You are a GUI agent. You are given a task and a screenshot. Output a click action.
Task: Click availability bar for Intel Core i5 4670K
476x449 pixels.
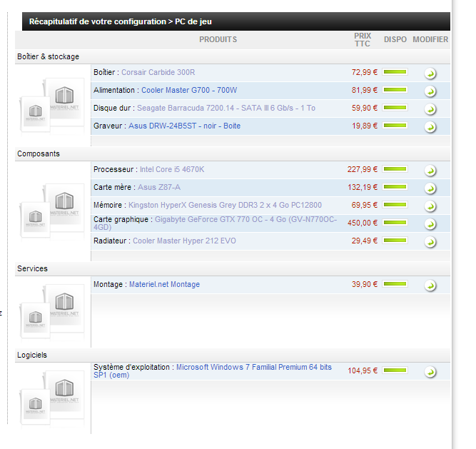click(395, 169)
